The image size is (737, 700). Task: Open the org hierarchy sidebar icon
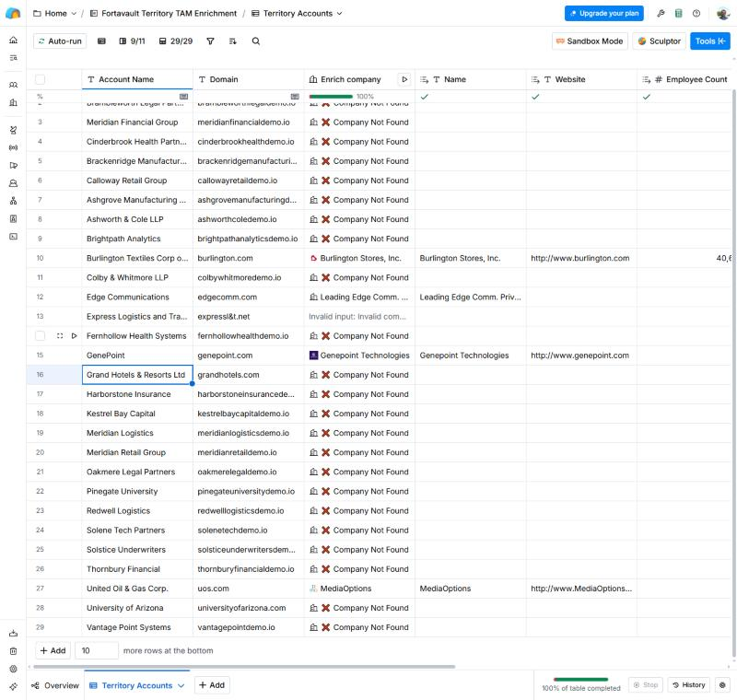click(x=13, y=201)
